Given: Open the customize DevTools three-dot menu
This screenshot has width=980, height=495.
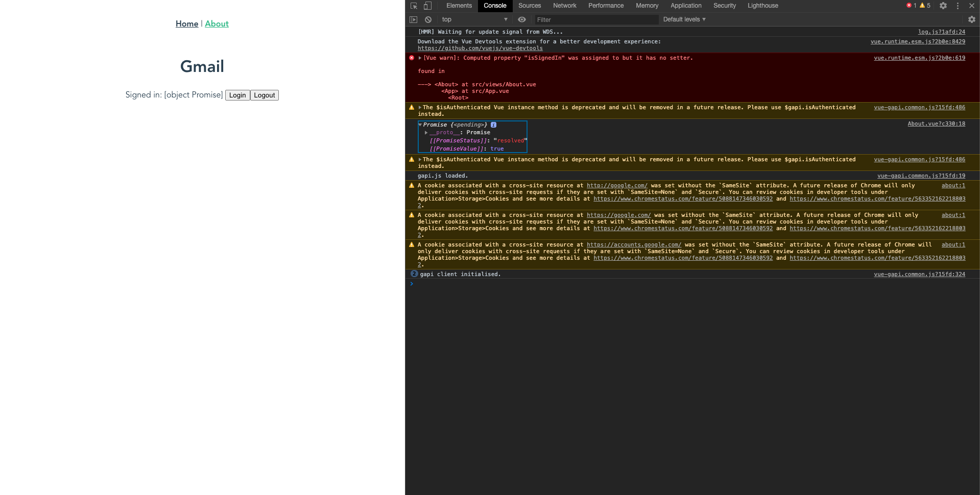Looking at the screenshot, I should click(x=958, y=6).
